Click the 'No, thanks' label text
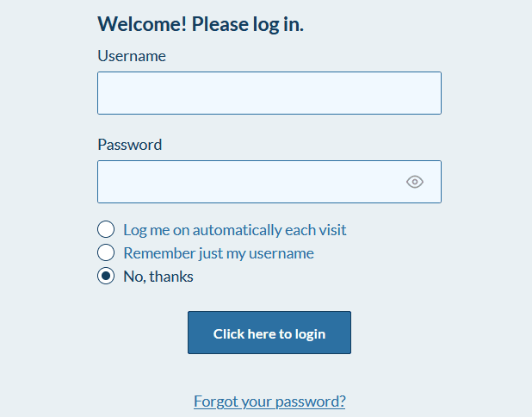Screen dimensions: 532x417 [158, 277]
